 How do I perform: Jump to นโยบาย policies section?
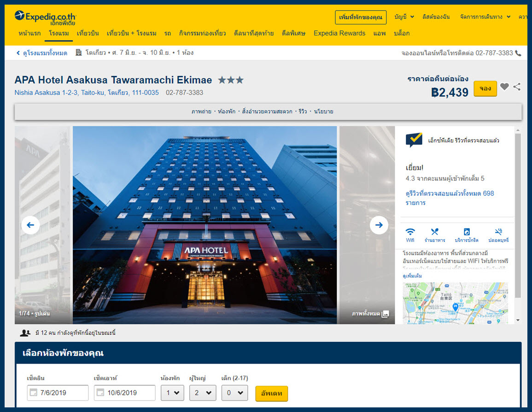(x=323, y=112)
